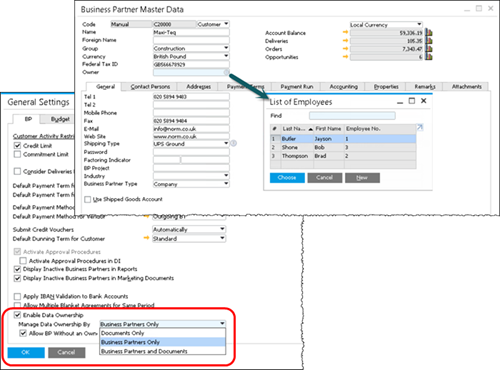The height and width of the screenshot is (370, 500).
Task: Toggle Display Inactive Business Partners in Marketing Documents
Action: 17,278
